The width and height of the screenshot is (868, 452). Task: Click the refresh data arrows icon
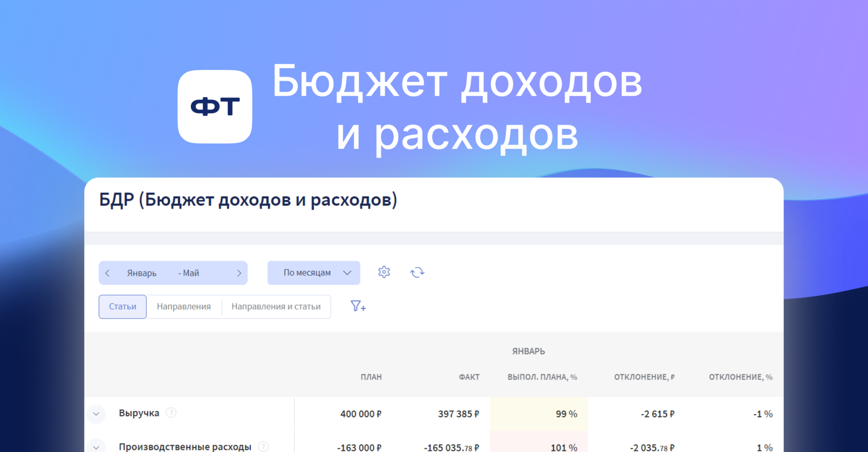417,273
